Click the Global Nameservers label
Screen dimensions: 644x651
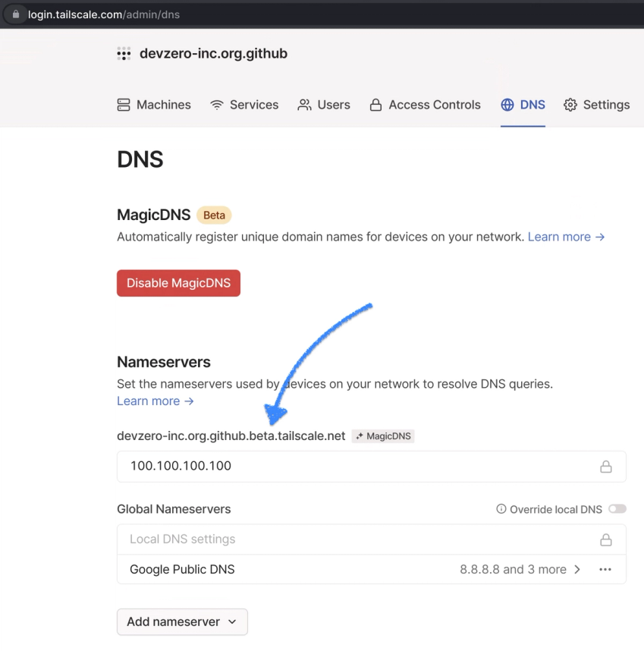174,509
